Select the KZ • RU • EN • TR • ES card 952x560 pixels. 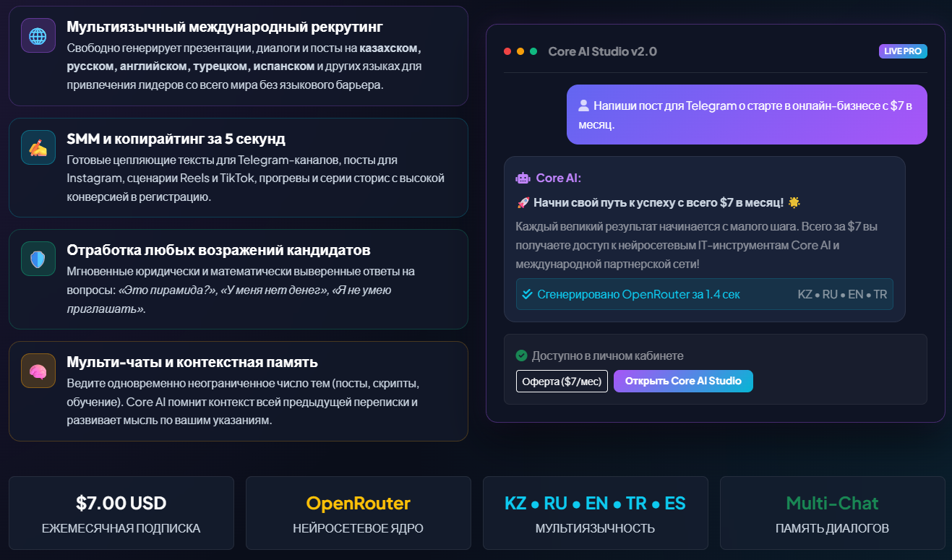click(596, 513)
